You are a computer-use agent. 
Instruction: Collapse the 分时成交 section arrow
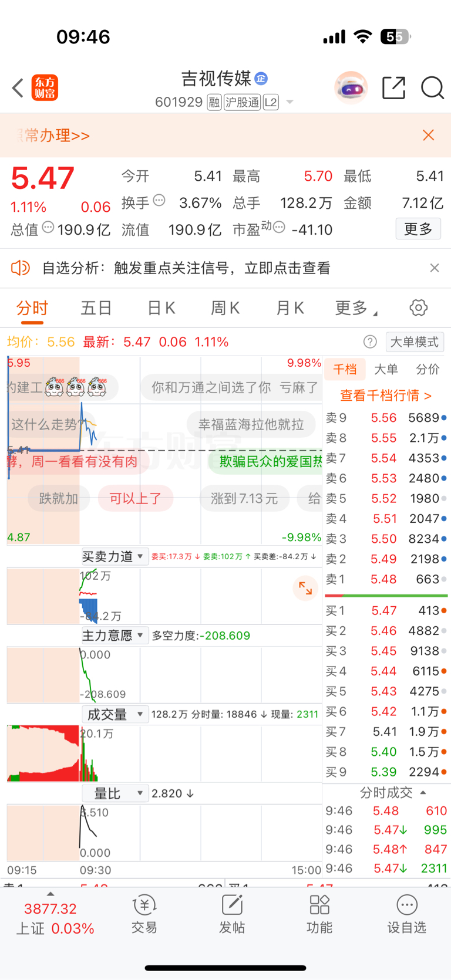coord(423,793)
